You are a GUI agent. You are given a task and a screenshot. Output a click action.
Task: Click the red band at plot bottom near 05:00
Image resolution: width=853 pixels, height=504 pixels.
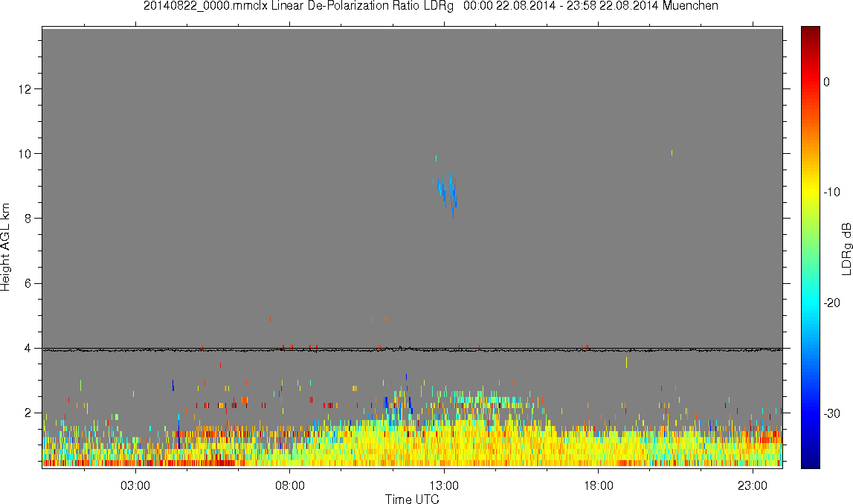click(199, 463)
